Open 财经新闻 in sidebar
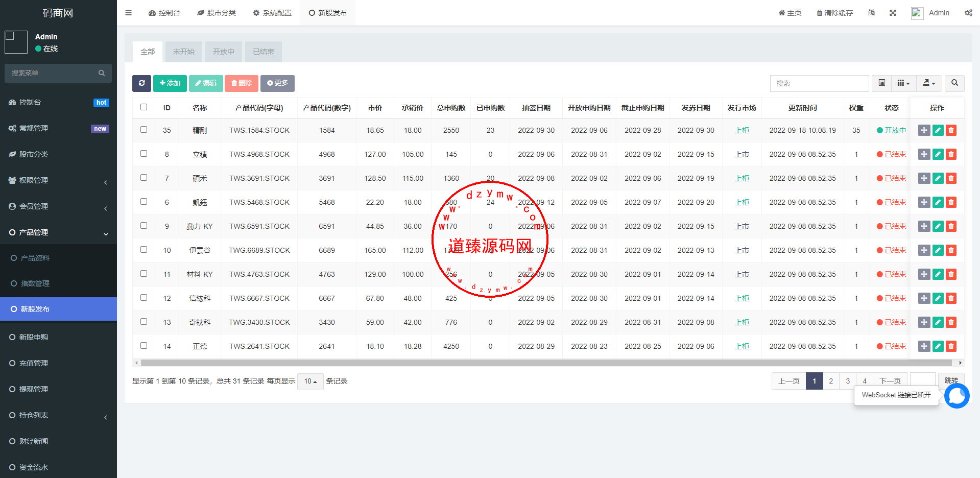The image size is (980, 478). coord(58,441)
